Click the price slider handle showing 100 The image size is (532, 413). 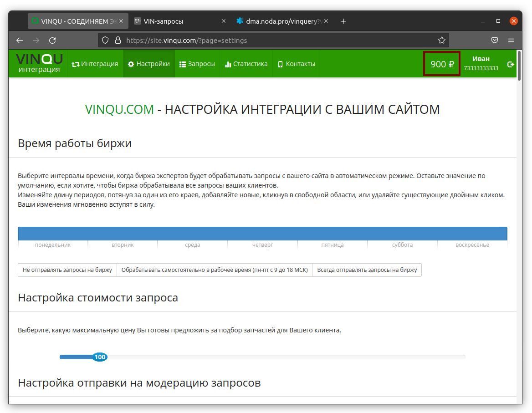click(x=100, y=357)
